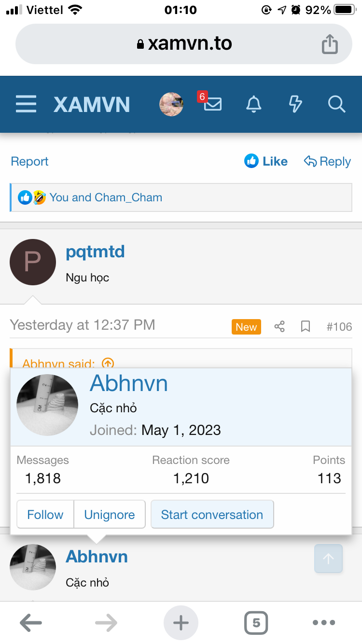Open the forum search magnifier
The image size is (362, 644).
click(x=336, y=104)
